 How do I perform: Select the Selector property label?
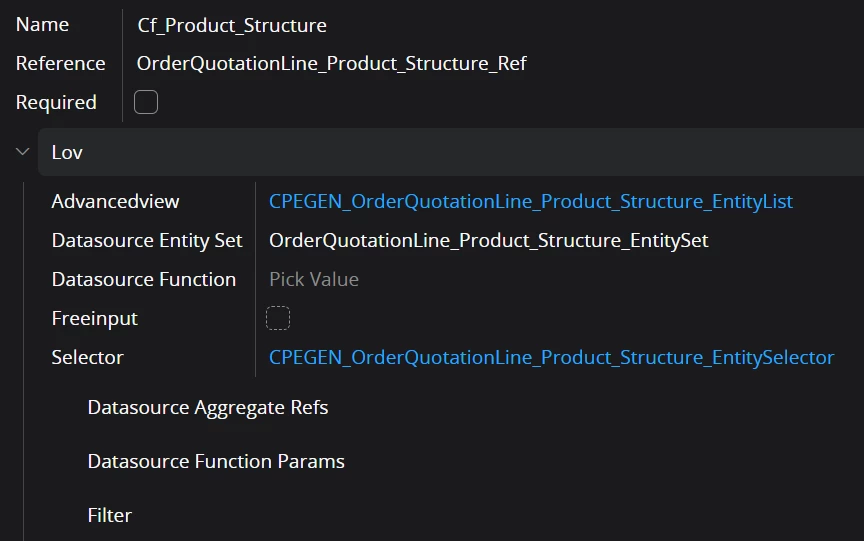click(87, 357)
